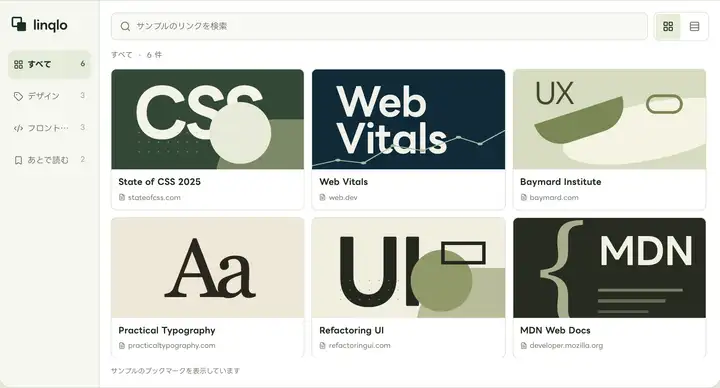
Task: Click the Refactoring UI title
Action: [x=351, y=331]
